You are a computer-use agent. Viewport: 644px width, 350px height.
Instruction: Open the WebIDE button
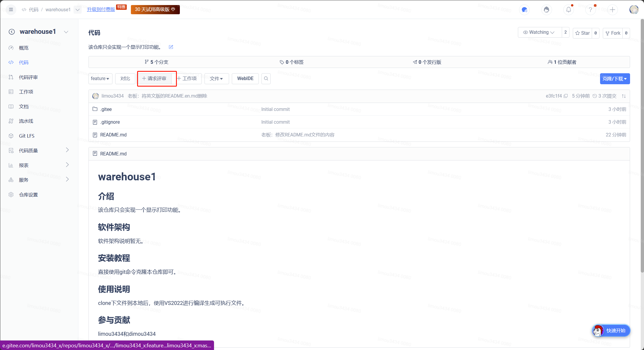(245, 79)
